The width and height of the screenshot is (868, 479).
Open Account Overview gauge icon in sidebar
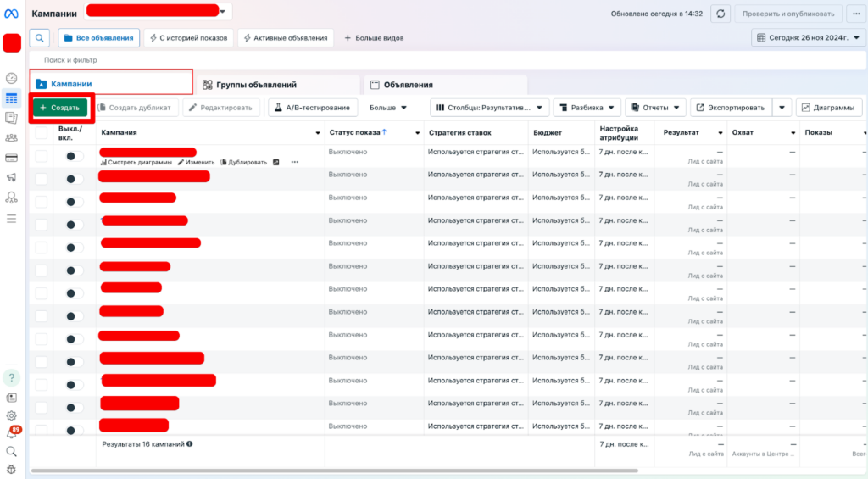tap(12, 78)
